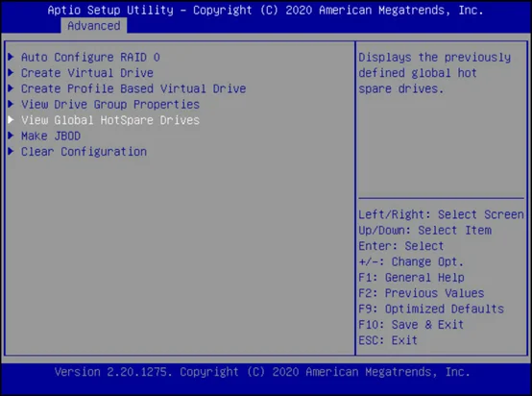Click arrow before Create Profile Based Virtual Drive
532x396 pixels.
[12, 88]
